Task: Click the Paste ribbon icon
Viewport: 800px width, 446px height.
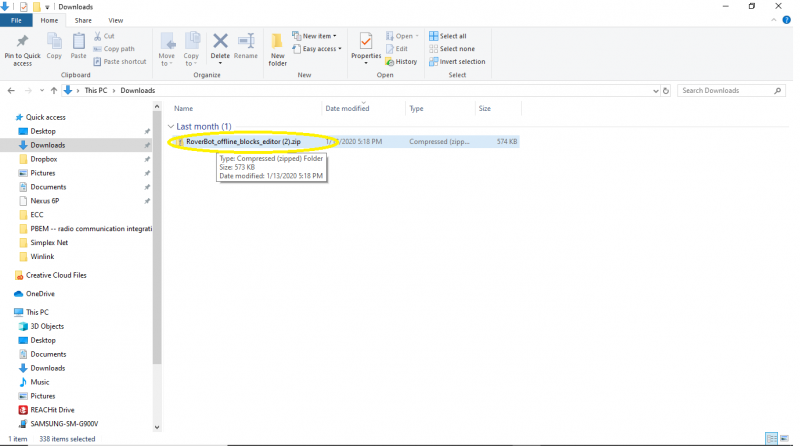Action: [79, 41]
